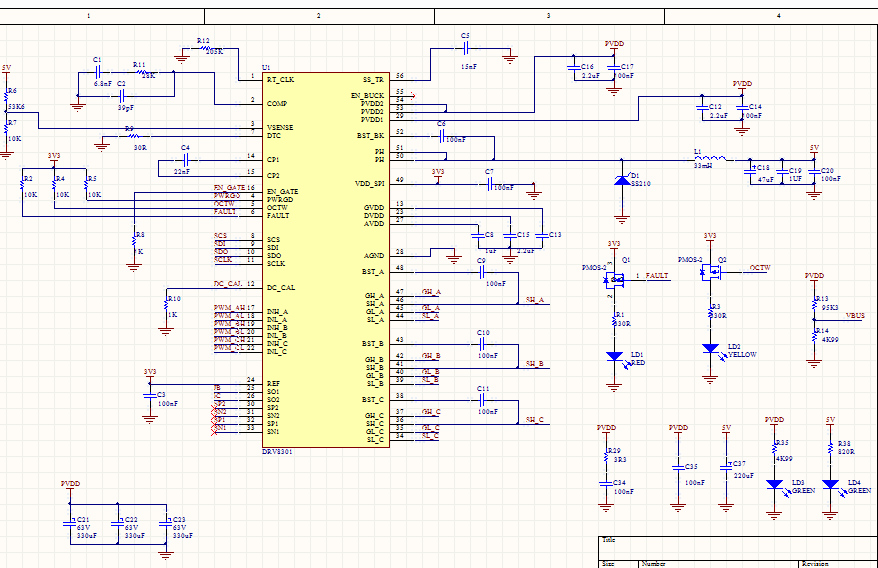Select the SH_C net label
This screenshot has height=568, width=878.
click(x=535, y=420)
